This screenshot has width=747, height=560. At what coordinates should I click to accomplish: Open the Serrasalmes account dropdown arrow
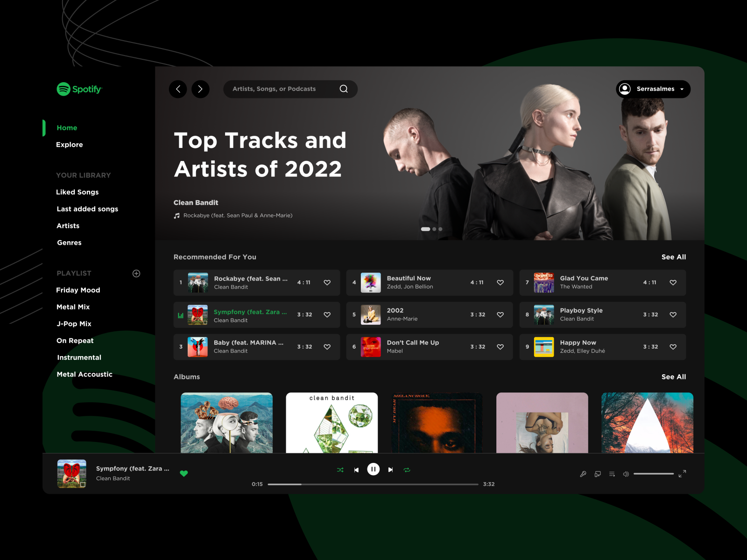click(682, 89)
